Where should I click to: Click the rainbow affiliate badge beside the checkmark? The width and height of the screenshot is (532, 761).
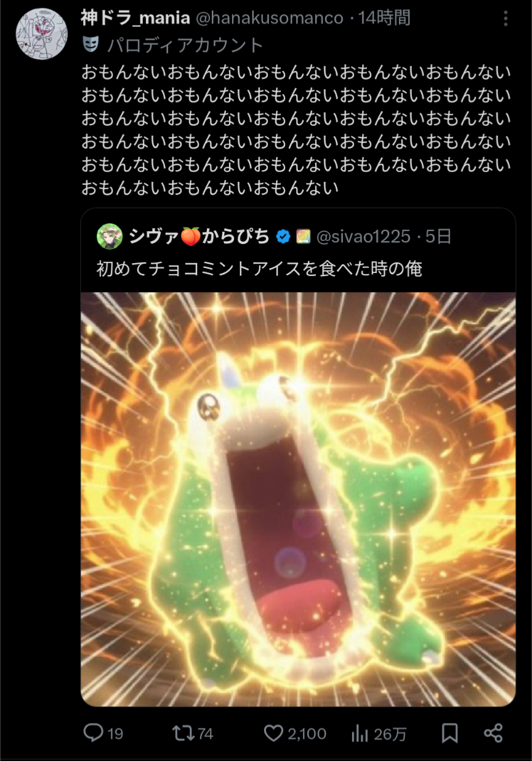tap(303, 237)
